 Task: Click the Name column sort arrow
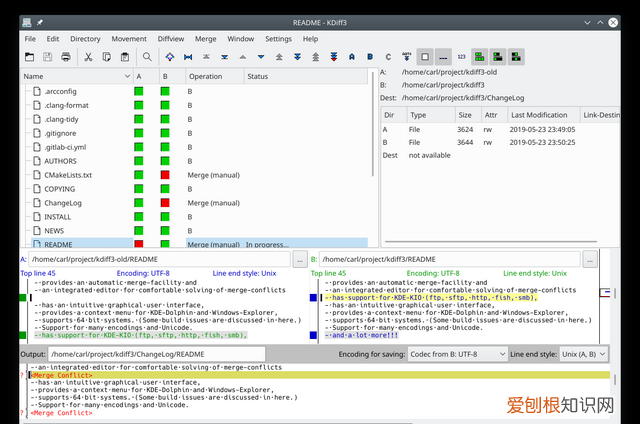pyautogui.click(x=127, y=76)
